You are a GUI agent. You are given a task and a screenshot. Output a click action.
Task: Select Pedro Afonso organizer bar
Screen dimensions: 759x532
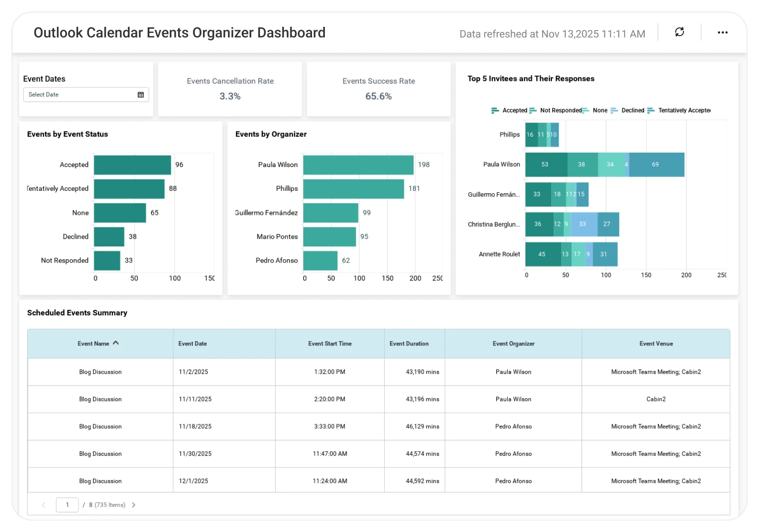[321, 261]
